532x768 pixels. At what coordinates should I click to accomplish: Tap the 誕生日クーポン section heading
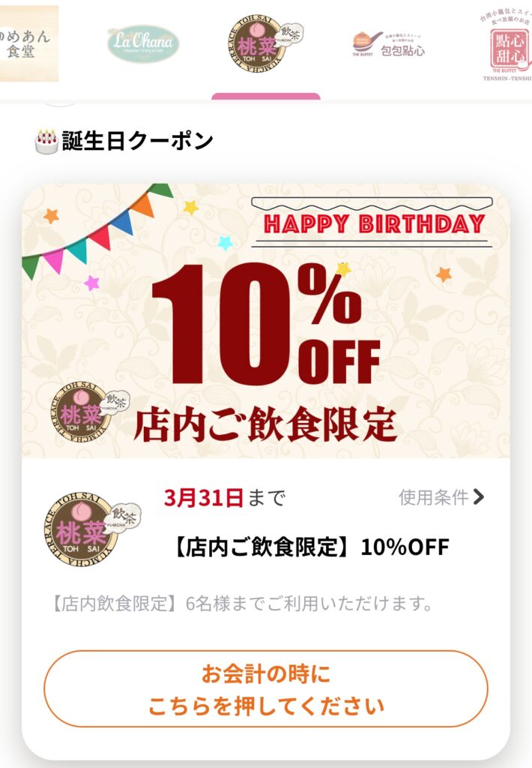click(138, 141)
